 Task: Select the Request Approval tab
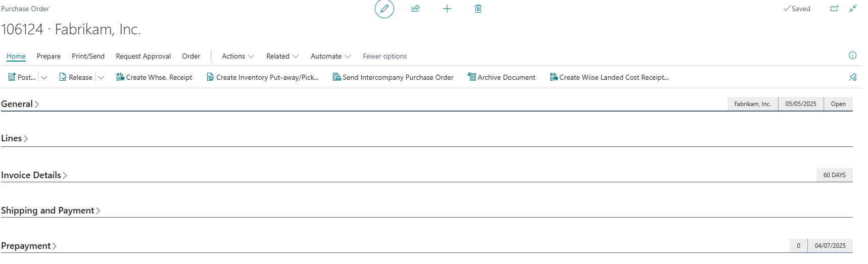pos(143,56)
